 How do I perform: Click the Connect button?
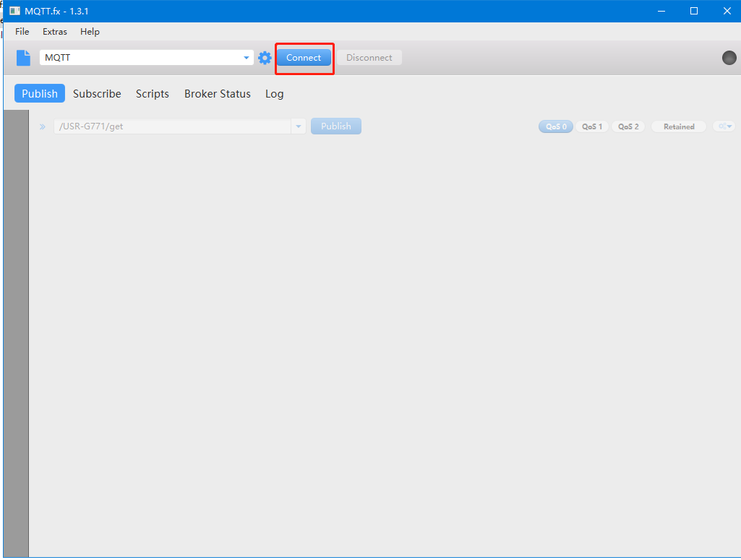click(x=304, y=58)
